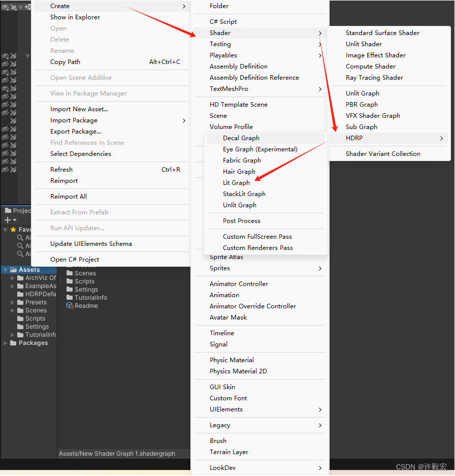
Task: Click the TutorialInfo folder icon
Action: 19,335
